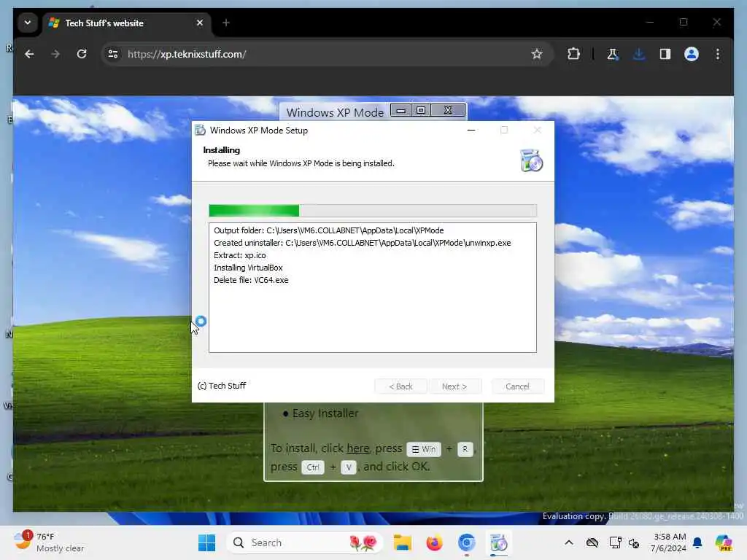Click the setup dialog title icon

200,130
